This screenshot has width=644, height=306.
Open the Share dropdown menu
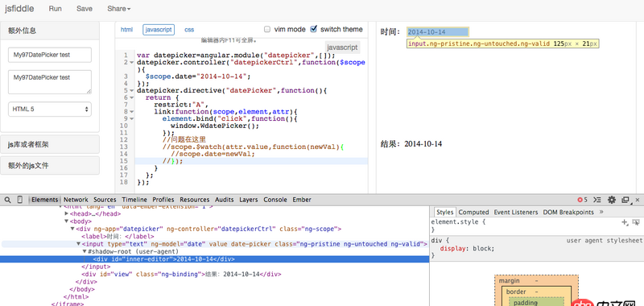(118, 9)
